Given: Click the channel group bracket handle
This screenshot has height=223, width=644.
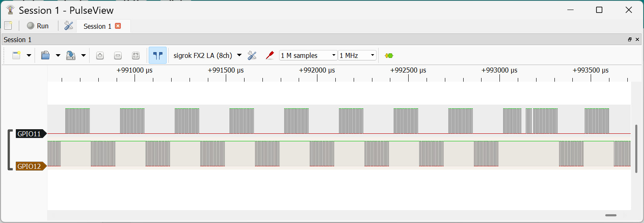Looking at the screenshot, I should pos(10,150).
